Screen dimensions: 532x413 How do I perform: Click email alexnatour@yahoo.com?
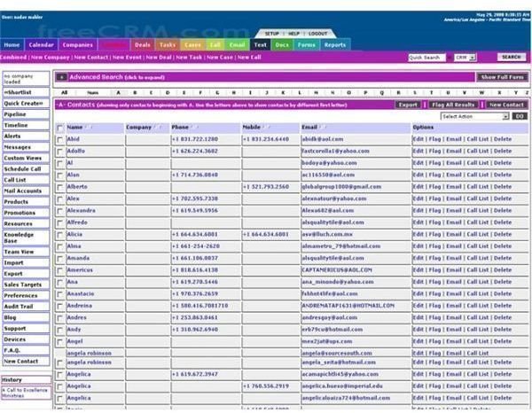(x=334, y=199)
